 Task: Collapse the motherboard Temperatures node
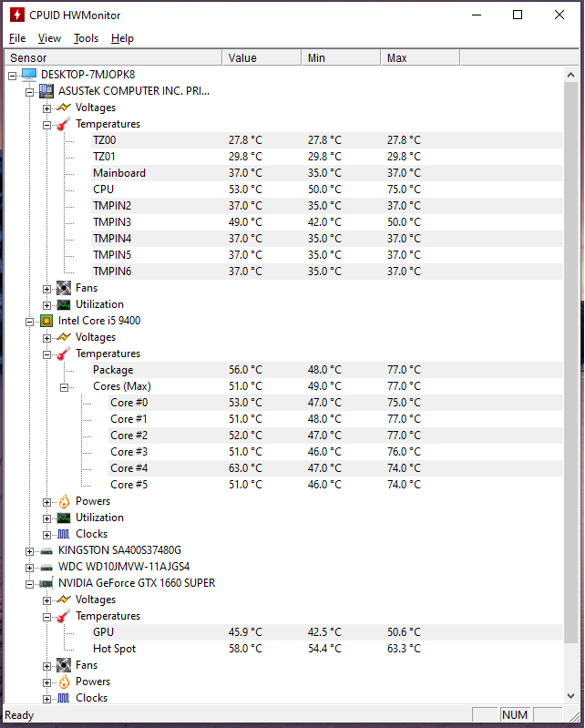pos(46,125)
